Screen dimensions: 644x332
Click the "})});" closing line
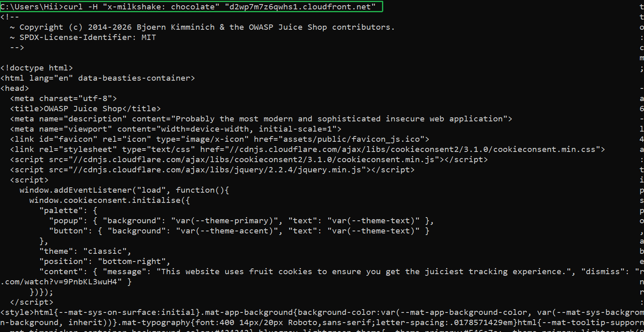(x=41, y=292)
